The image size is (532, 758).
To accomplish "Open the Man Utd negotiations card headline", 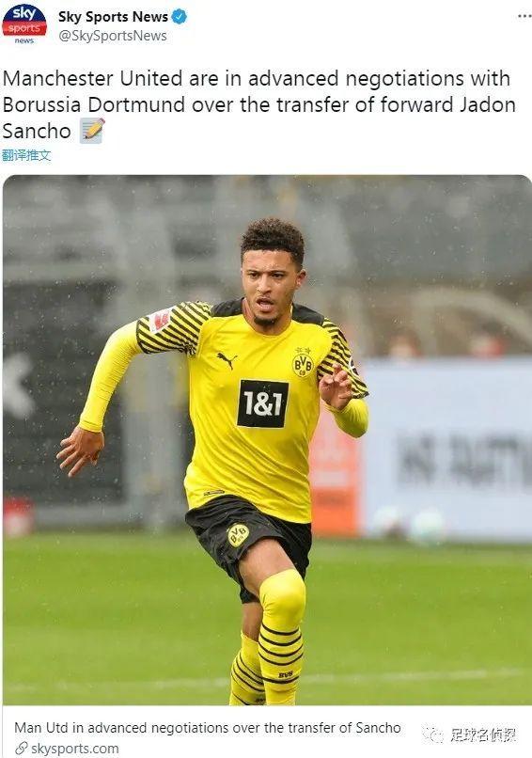I will click(208, 728).
